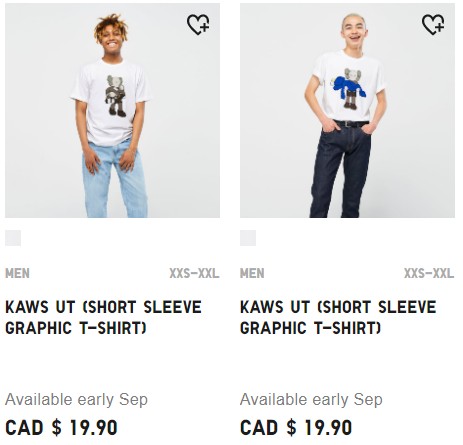Click the right product's CAD $ 19.90 price
463x445 pixels.
296,428
